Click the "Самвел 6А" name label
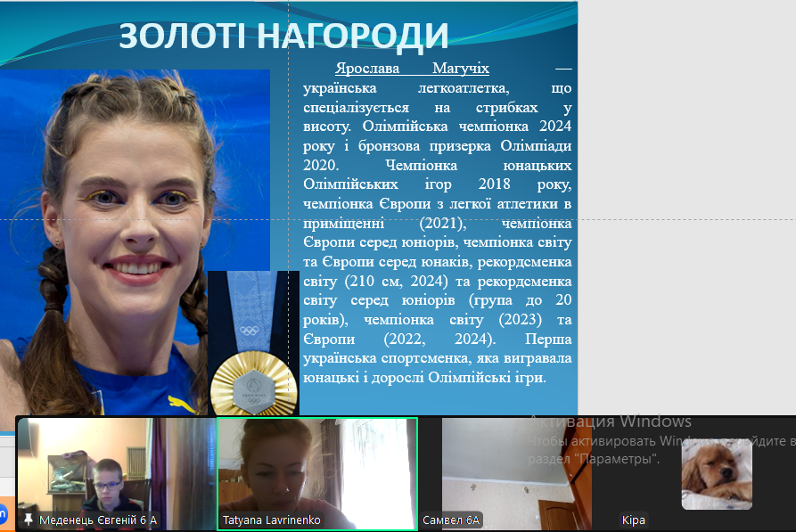This screenshot has width=796, height=532. click(x=451, y=520)
